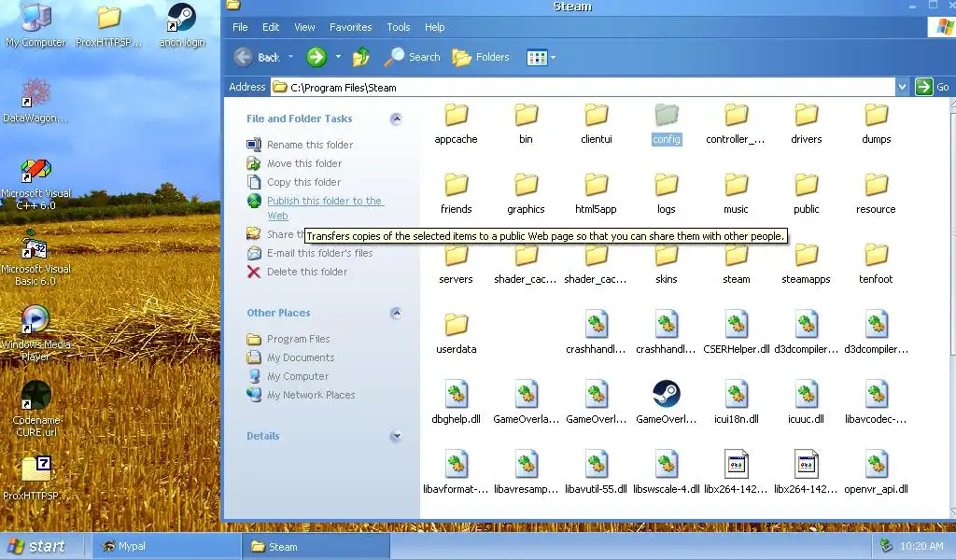Select the highlighted config folder
The image size is (956, 560).
point(667,124)
